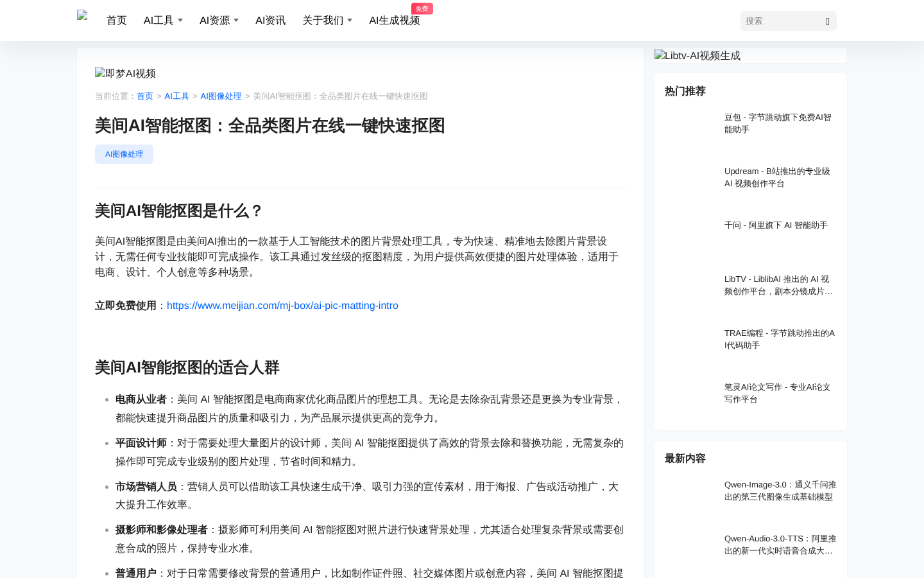Open AI图像处理 breadcrumb link
The width and height of the screenshot is (924, 578).
(221, 96)
